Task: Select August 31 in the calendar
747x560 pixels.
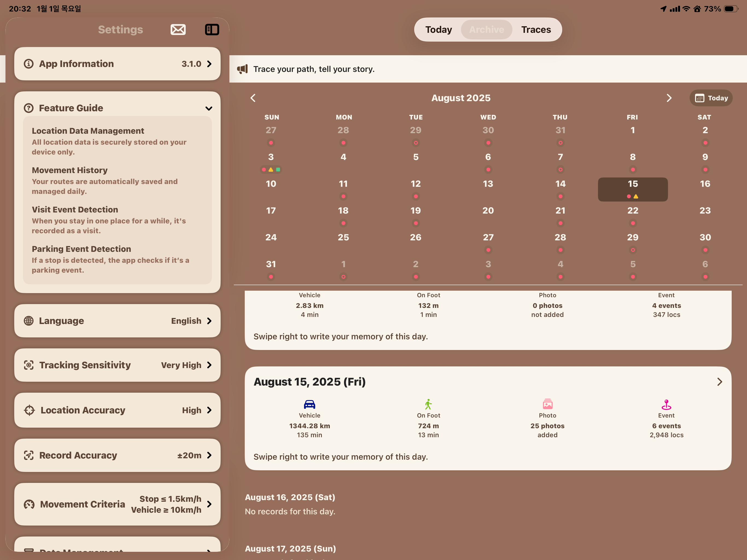Action: point(271,270)
